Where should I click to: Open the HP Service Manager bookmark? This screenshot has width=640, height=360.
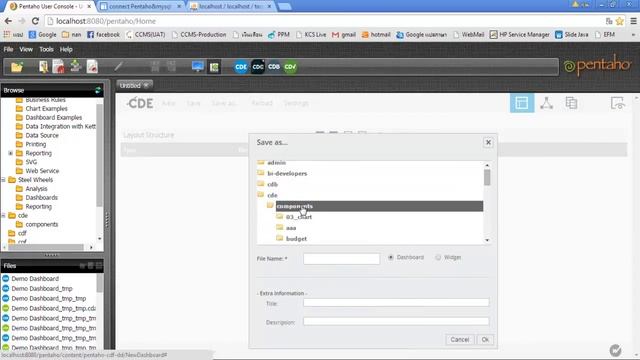tap(520, 35)
